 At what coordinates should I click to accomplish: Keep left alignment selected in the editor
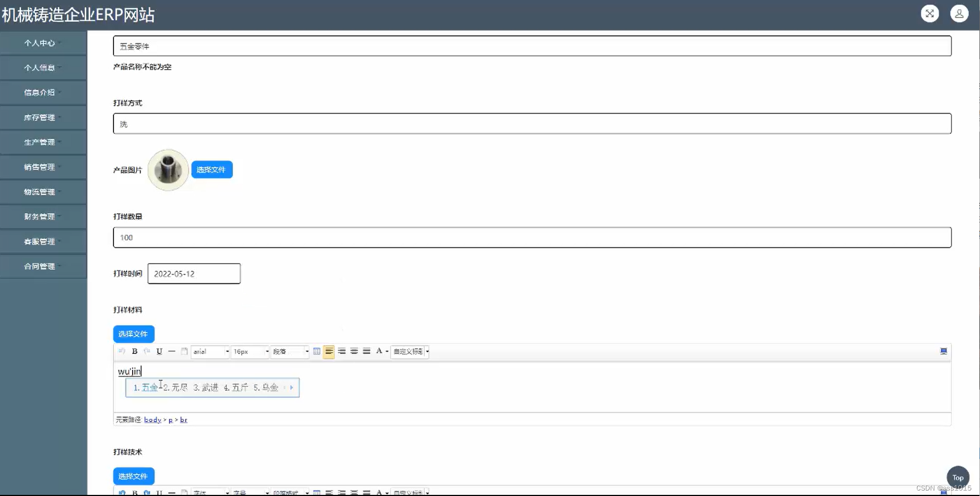pos(328,351)
